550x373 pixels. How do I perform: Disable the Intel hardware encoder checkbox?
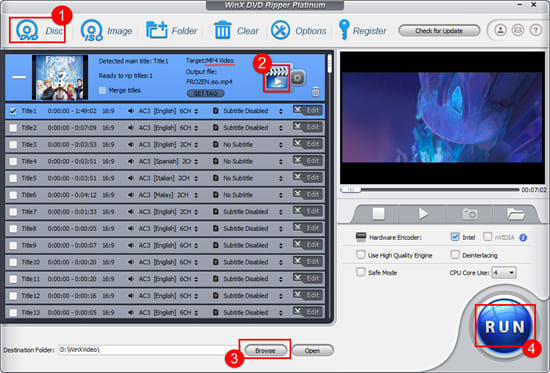455,237
